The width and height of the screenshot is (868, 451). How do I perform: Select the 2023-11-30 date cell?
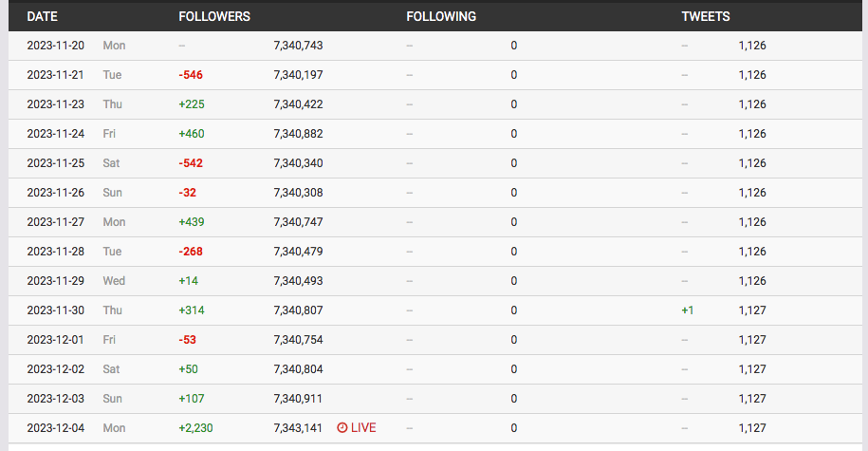tap(56, 310)
